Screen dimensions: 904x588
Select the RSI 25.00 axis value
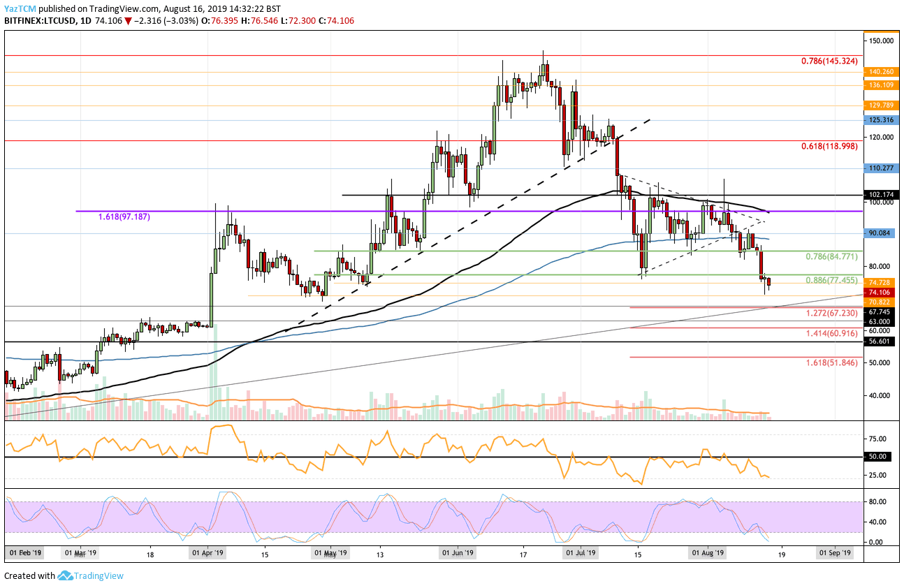[x=879, y=476]
